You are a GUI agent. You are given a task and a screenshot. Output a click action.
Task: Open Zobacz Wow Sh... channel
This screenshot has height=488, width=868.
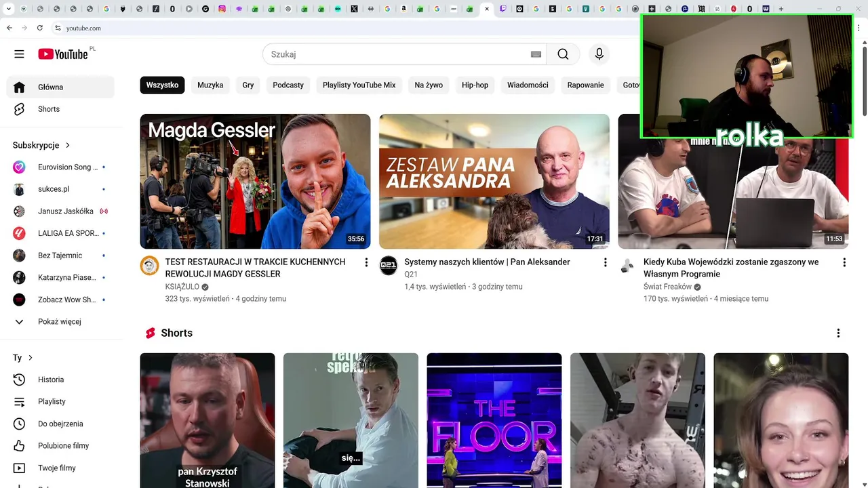click(x=60, y=300)
